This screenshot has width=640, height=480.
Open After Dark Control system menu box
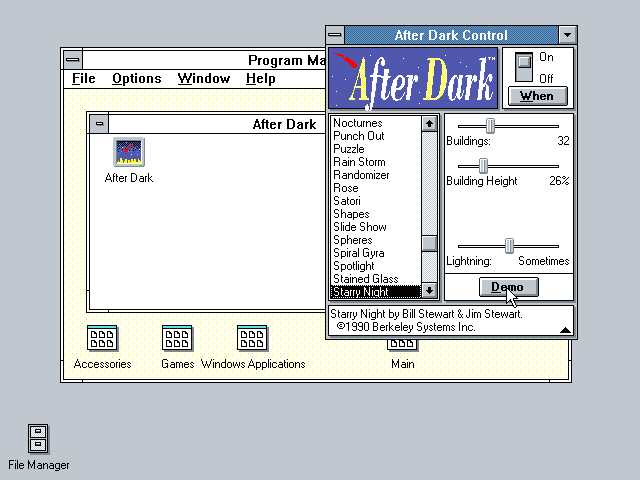[336, 35]
